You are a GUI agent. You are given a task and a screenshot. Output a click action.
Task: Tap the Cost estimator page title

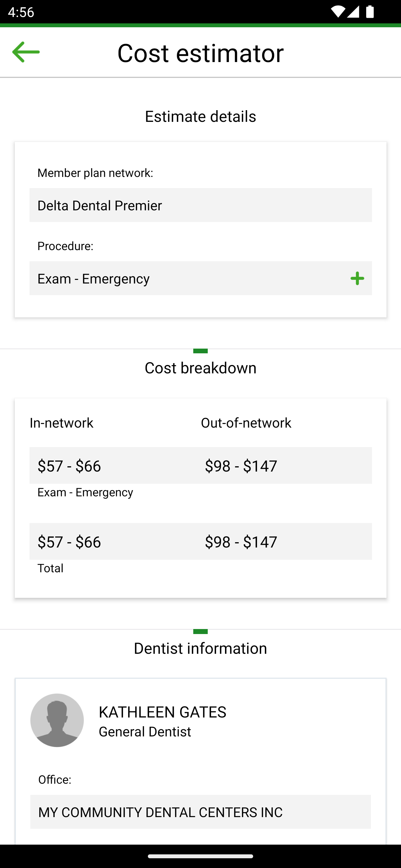point(200,53)
